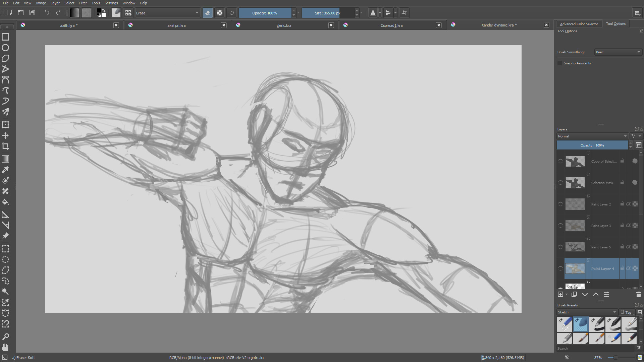Expand the Sketch brush preset tag dropdown
This screenshot has width=644, height=362.
click(x=587, y=312)
